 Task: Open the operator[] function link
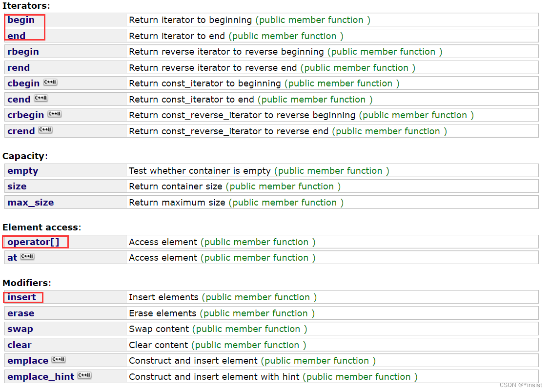(x=33, y=242)
